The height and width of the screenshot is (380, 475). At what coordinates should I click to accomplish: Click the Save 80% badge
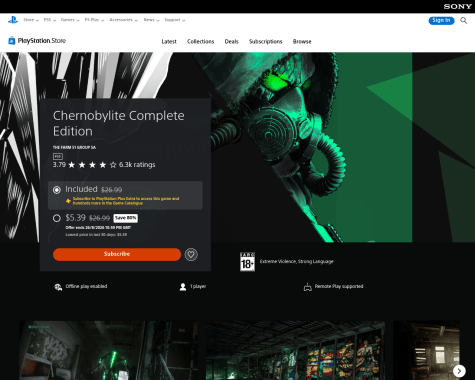point(126,218)
